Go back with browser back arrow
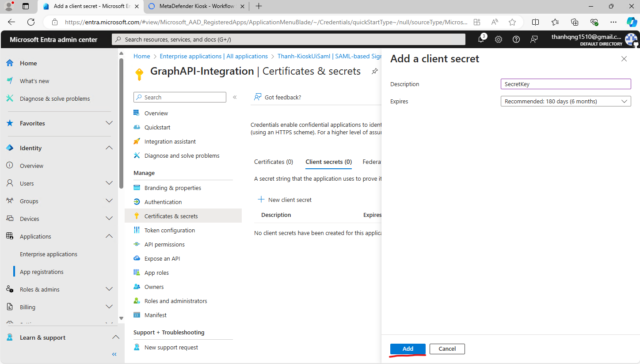The height and width of the screenshot is (364, 640). coord(11,22)
